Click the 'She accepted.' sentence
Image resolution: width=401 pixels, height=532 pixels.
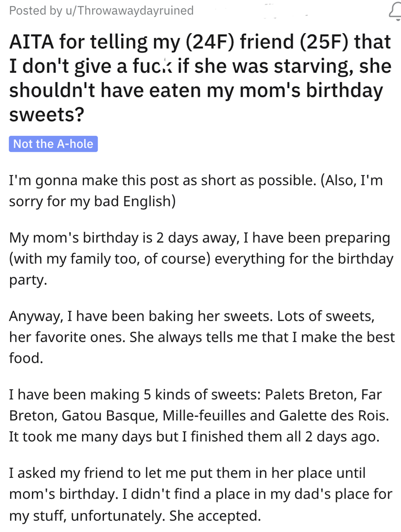(215, 516)
